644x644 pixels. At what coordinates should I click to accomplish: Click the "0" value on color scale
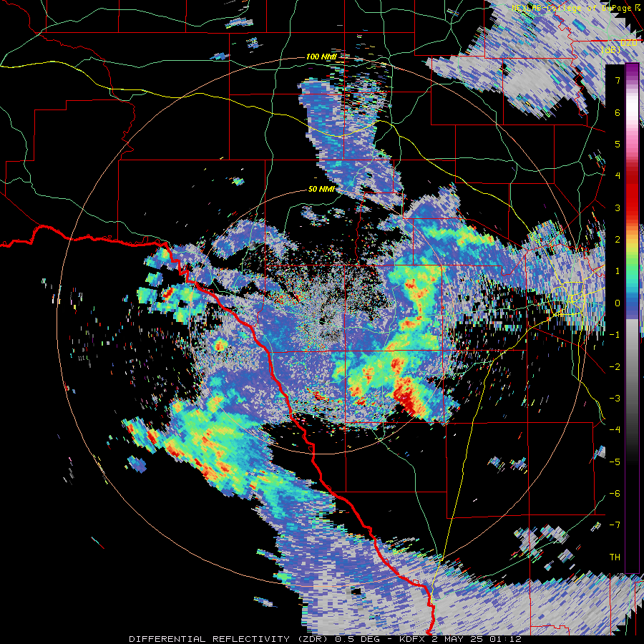click(x=618, y=303)
